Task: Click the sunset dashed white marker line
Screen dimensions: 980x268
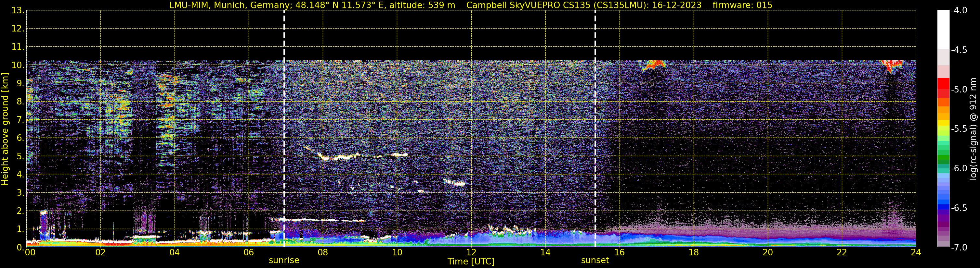Action: (x=595, y=129)
